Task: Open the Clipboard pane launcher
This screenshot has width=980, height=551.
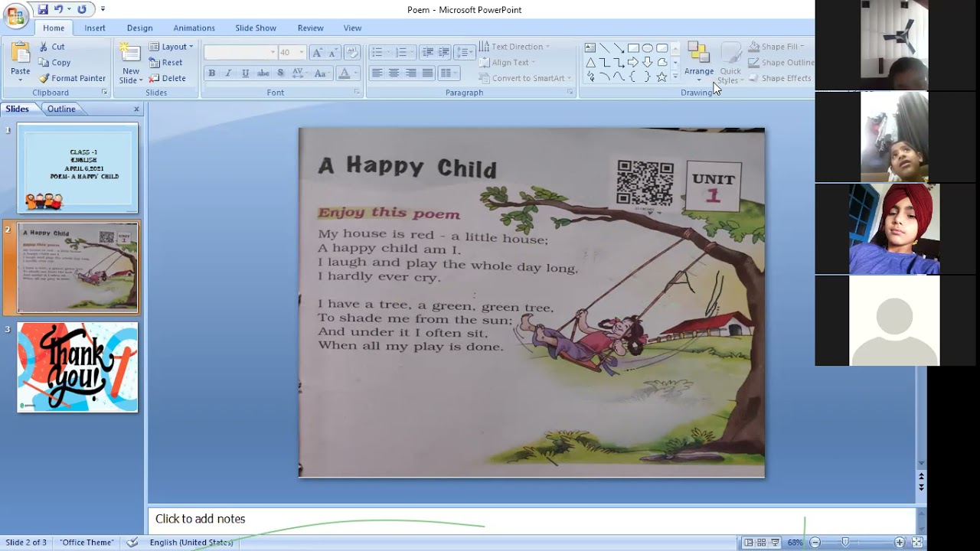Action: (105, 93)
